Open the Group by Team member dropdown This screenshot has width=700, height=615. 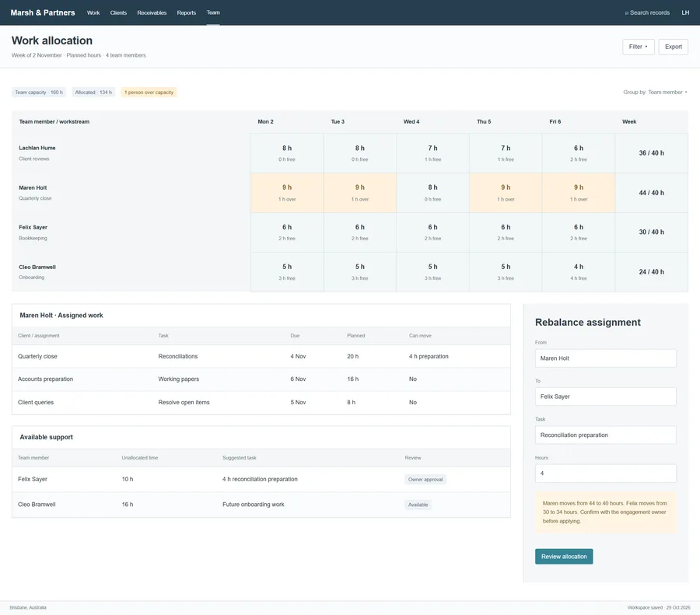pos(655,93)
